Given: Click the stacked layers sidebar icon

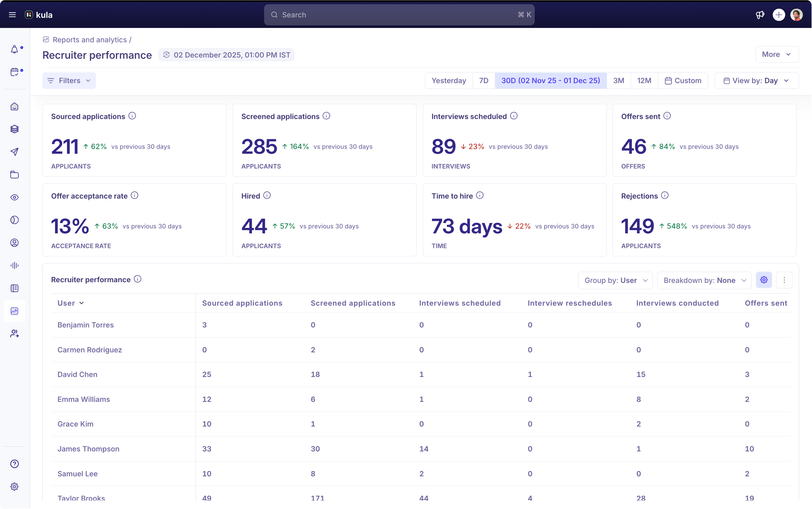Looking at the screenshot, I should 15,129.
